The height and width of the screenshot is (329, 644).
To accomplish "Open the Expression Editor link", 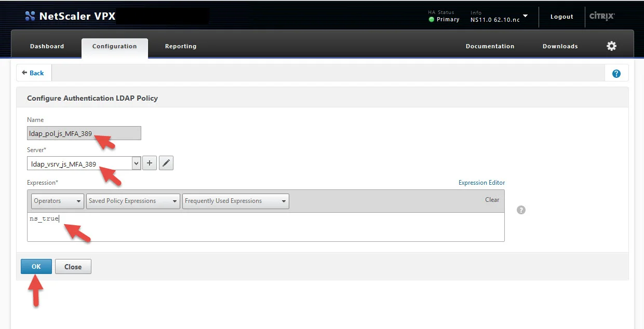I will pos(481,183).
